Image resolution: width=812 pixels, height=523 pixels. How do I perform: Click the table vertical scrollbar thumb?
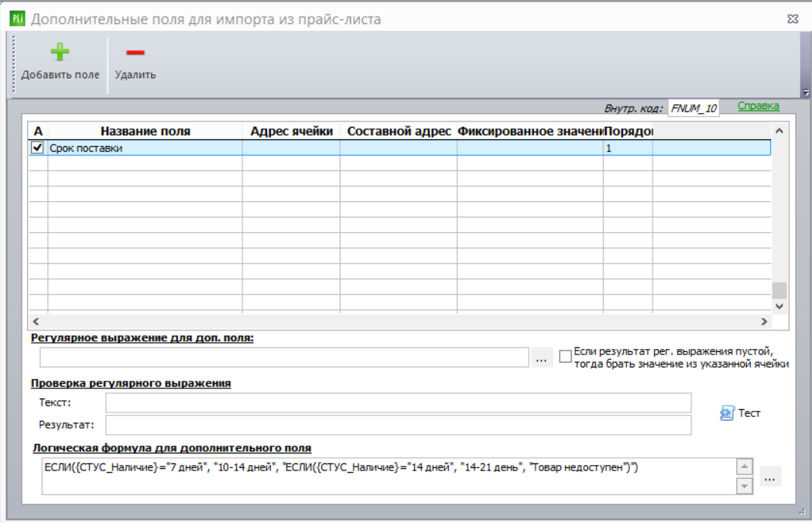(779, 290)
